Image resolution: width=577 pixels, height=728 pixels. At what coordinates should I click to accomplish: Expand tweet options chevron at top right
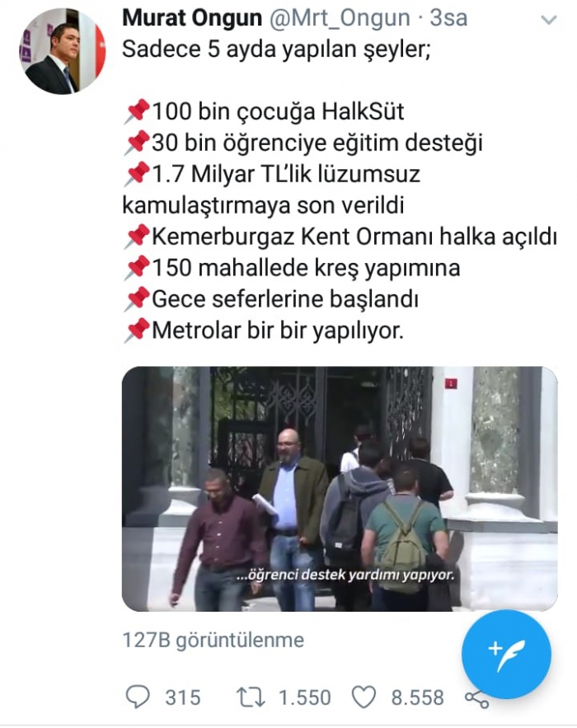pos(549,20)
